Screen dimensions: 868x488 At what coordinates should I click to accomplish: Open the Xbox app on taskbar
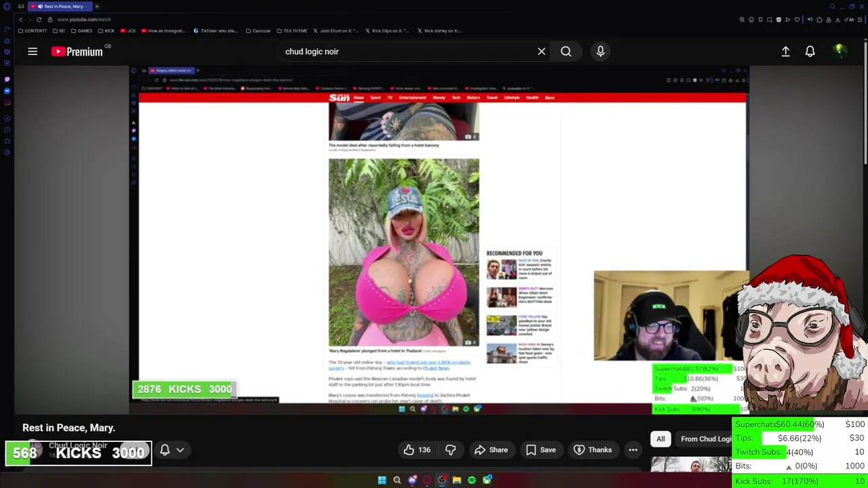487,481
